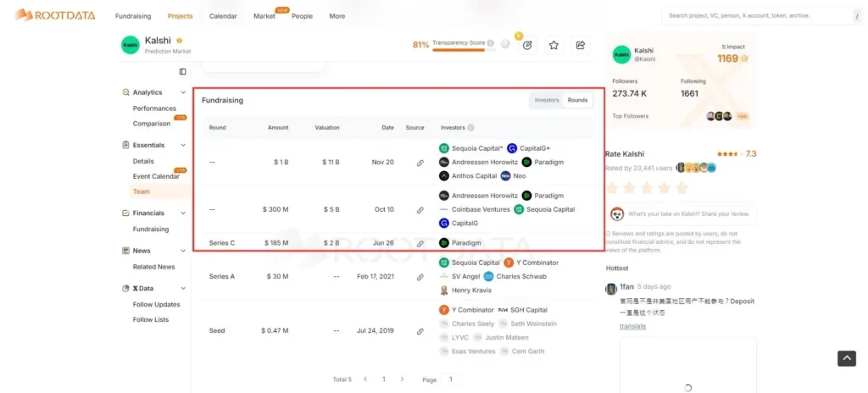This screenshot has width=868, height=393.
Task: Open the People tab in top navigation
Action: 302,16
